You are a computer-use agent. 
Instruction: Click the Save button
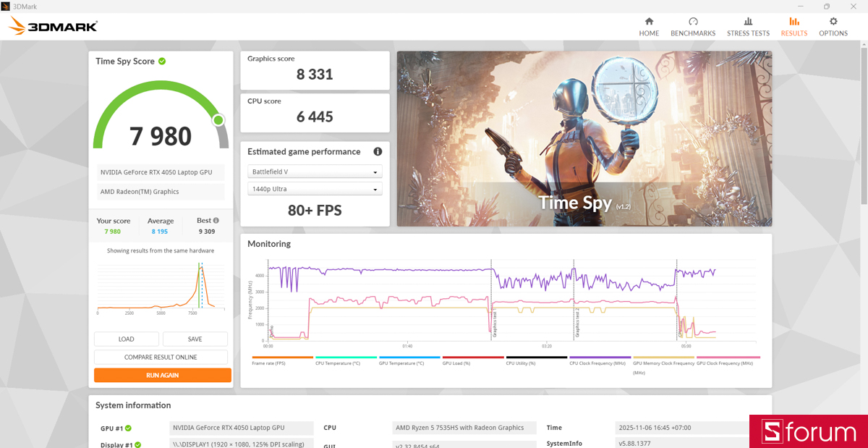click(195, 339)
